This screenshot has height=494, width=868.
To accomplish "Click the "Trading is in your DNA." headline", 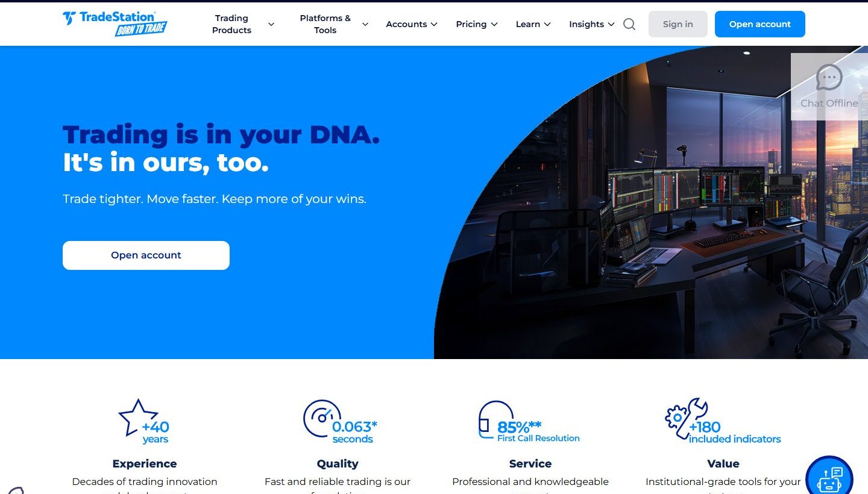I will (221, 135).
